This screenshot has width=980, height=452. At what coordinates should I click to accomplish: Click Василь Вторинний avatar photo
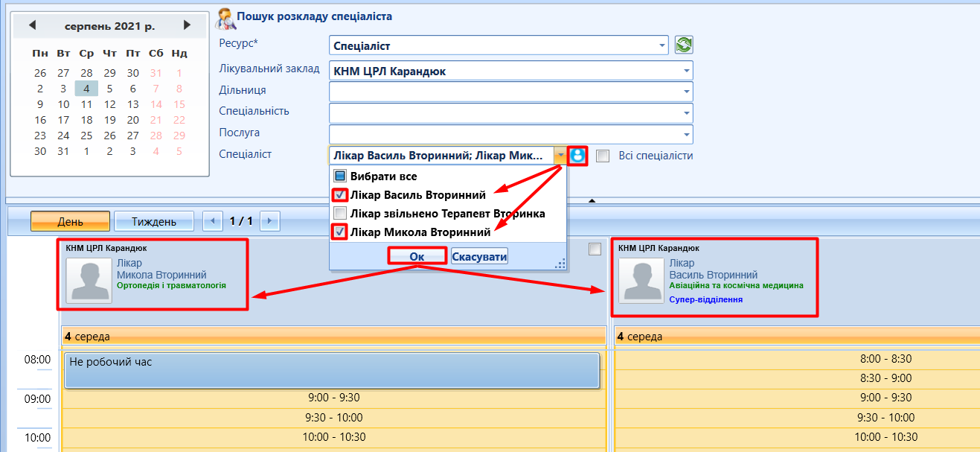click(641, 281)
